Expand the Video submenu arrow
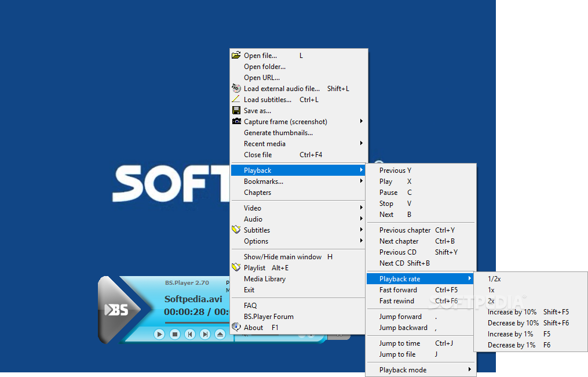 pyautogui.click(x=361, y=207)
